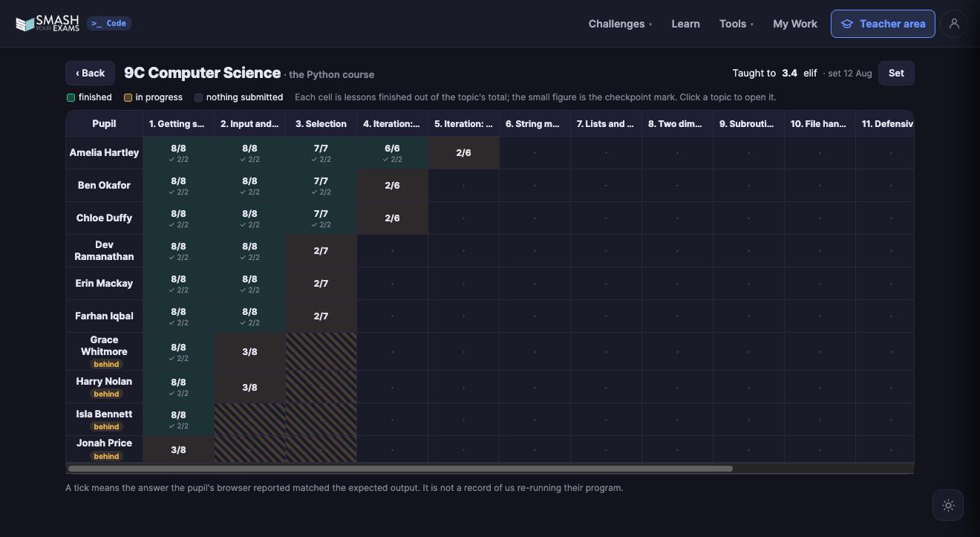Select pupil Farhan Iqbal
Viewport: 980px width, 537px height.
[x=104, y=316]
